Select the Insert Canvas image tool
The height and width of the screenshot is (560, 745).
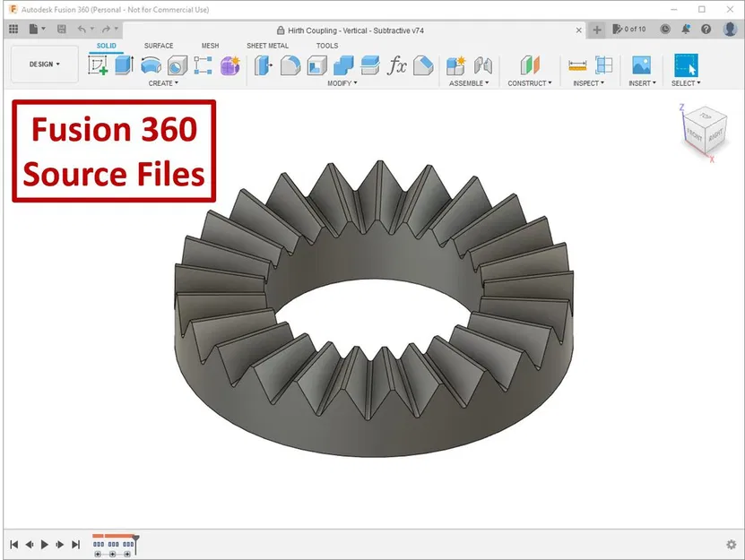[641, 65]
